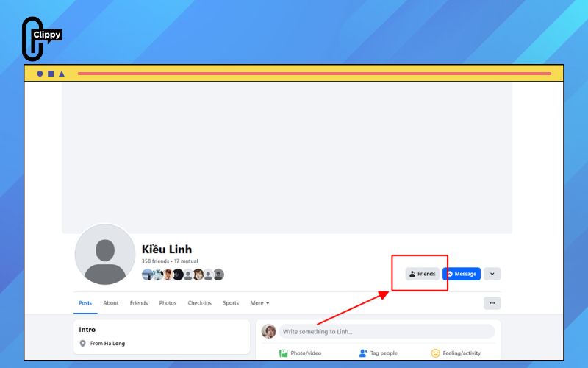Viewport: 588px width, 368px height.
Task: Click the circle icon in yellow title bar
Action: click(x=40, y=74)
